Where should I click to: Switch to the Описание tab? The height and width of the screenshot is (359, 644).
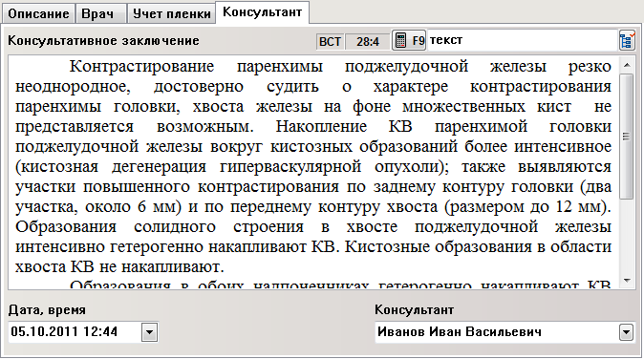(x=38, y=13)
